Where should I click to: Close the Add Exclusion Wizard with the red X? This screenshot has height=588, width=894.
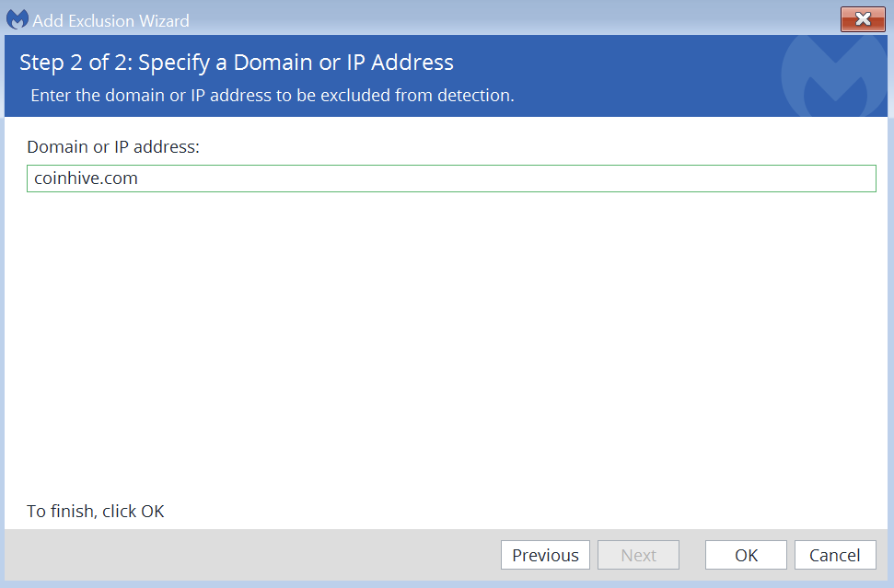[x=863, y=19]
